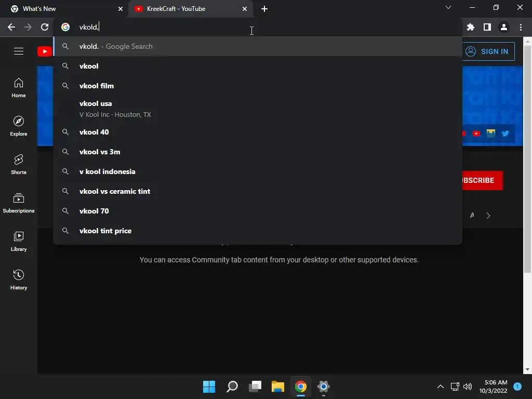Go forward in browser history
532x399 pixels.
tap(28, 27)
